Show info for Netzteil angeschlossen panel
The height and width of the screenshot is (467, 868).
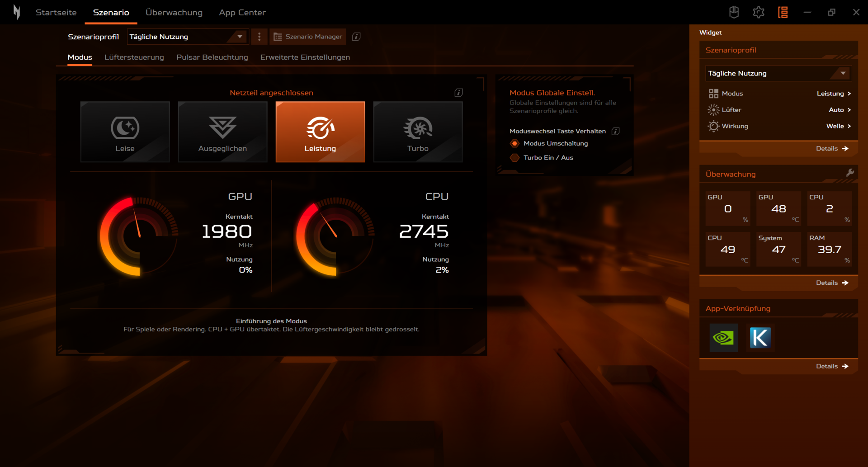click(458, 93)
